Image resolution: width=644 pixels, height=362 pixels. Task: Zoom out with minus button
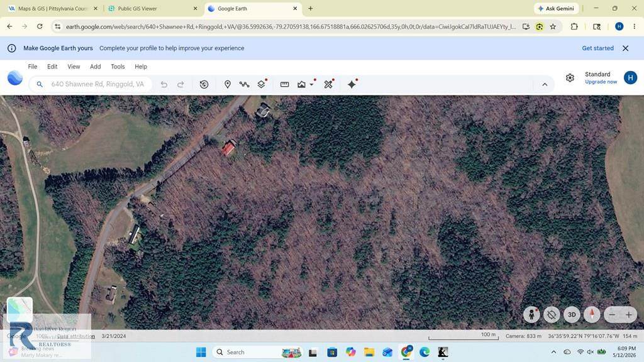(x=613, y=315)
